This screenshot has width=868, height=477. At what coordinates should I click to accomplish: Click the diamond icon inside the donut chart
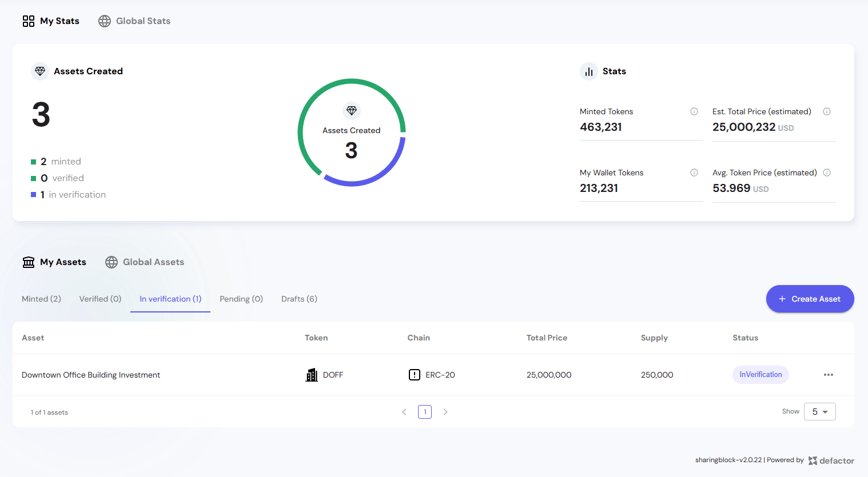pos(352,110)
